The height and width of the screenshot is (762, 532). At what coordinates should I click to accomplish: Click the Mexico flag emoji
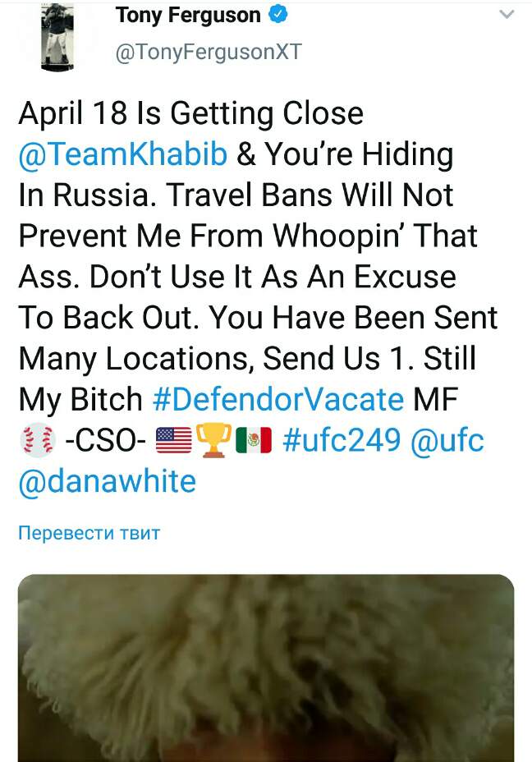[253, 440]
